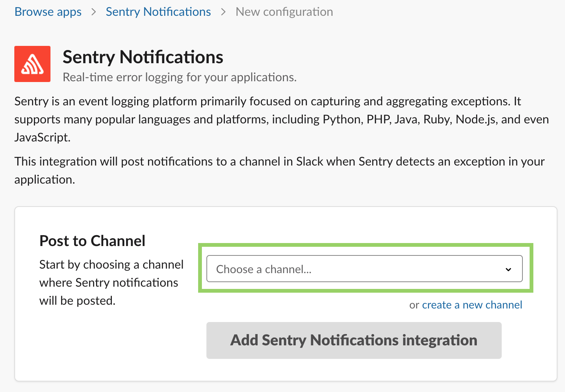The image size is (565, 392).
Task: Open the Choose a channel dropdown
Action: pos(364,269)
